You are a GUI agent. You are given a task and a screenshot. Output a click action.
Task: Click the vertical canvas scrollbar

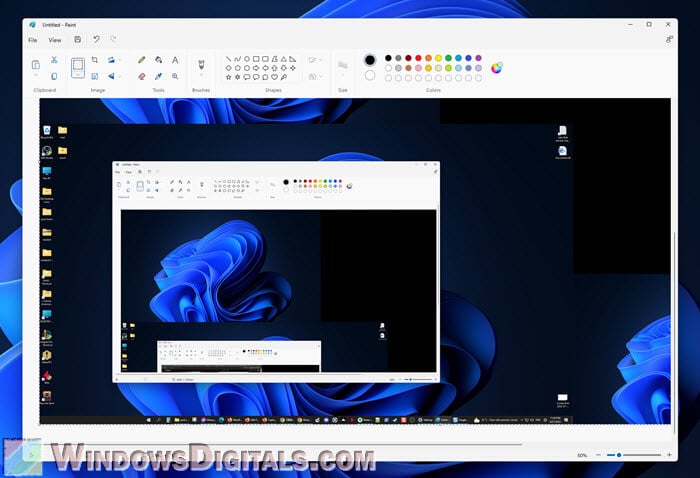pyautogui.click(x=674, y=332)
